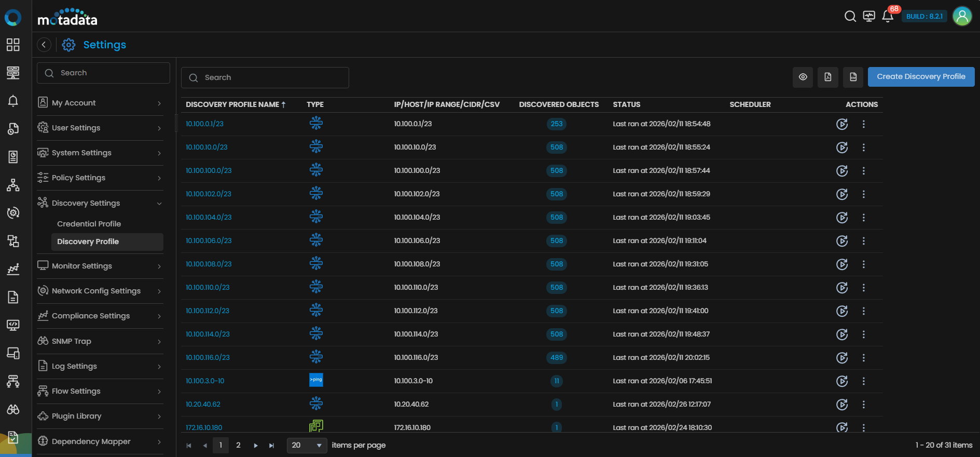Open the 10.100.104.0/23 discovery profile link
This screenshot has width=980, height=457.
click(209, 218)
